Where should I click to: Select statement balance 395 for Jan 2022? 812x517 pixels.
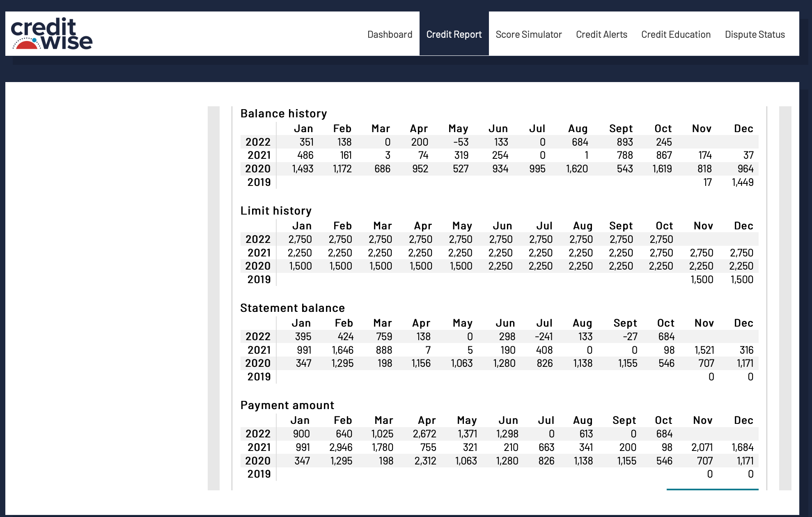[303, 336]
